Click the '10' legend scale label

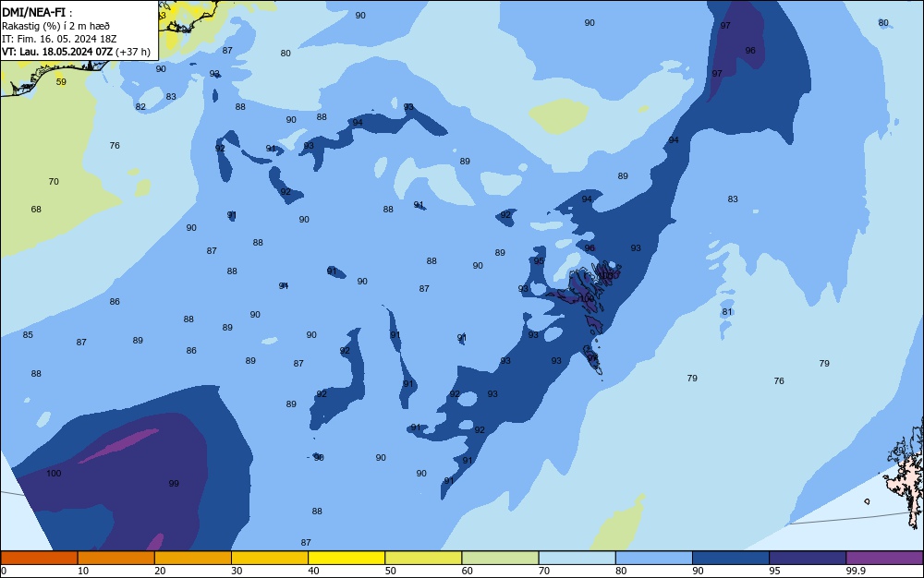coord(83,571)
